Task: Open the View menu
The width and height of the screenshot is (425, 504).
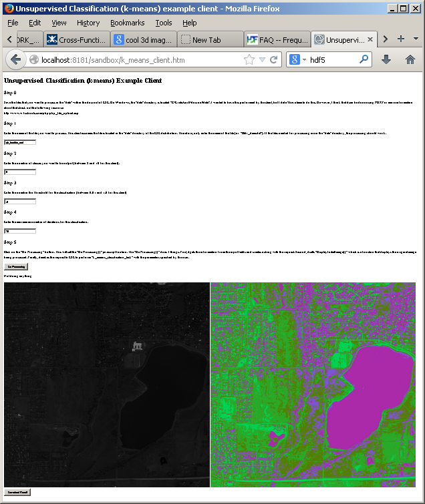Action: 59,23
